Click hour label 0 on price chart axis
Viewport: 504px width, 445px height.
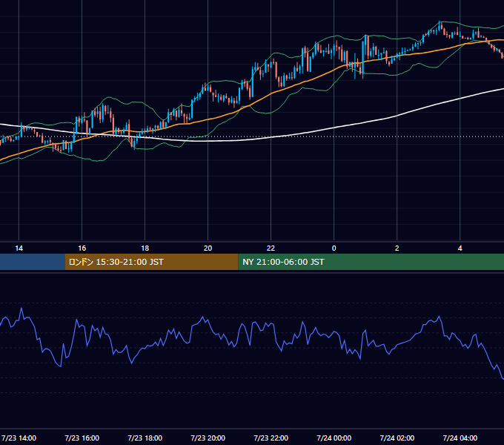(334, 248)
